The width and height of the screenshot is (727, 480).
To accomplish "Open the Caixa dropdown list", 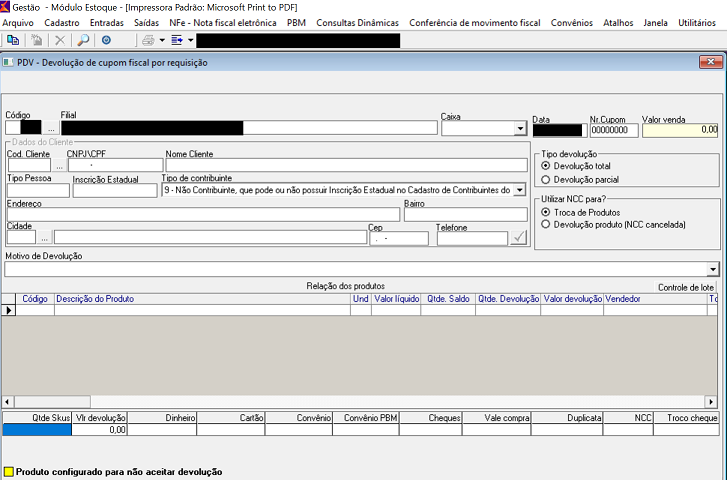I will pyautogui.click(x=520, y=128).
